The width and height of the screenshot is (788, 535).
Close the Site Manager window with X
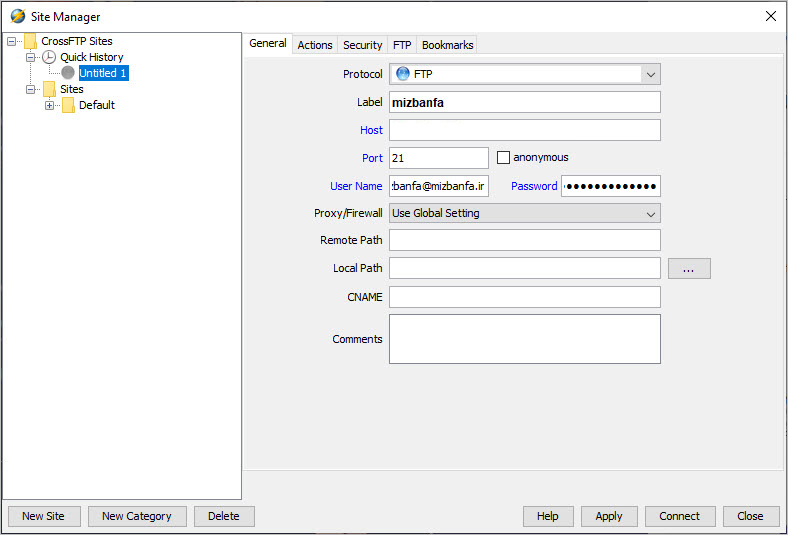(771, 16)
